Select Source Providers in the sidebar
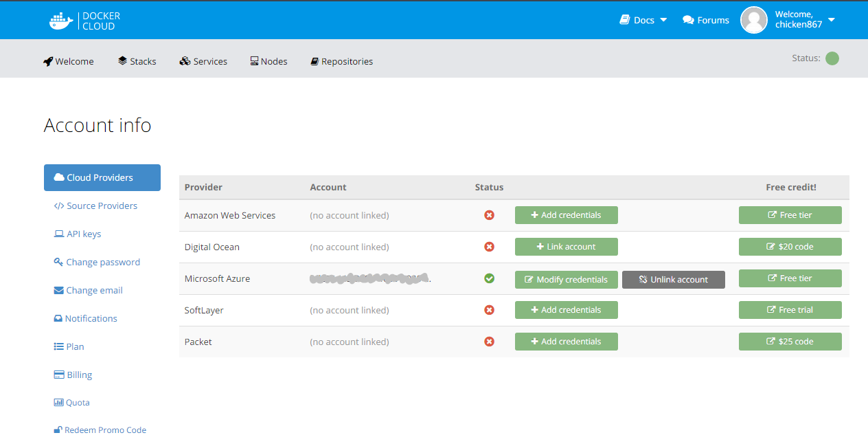The width and height of the screenshot is (868, 444). [95, 206]
